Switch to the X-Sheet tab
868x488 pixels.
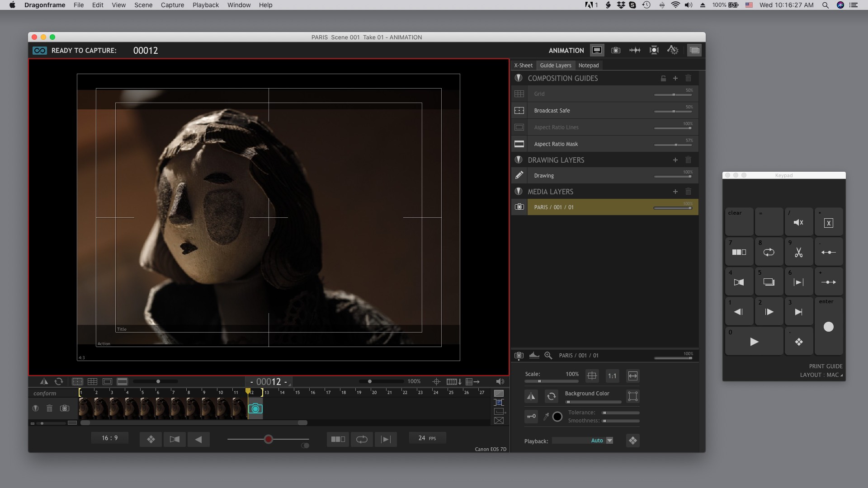(523, 66)
